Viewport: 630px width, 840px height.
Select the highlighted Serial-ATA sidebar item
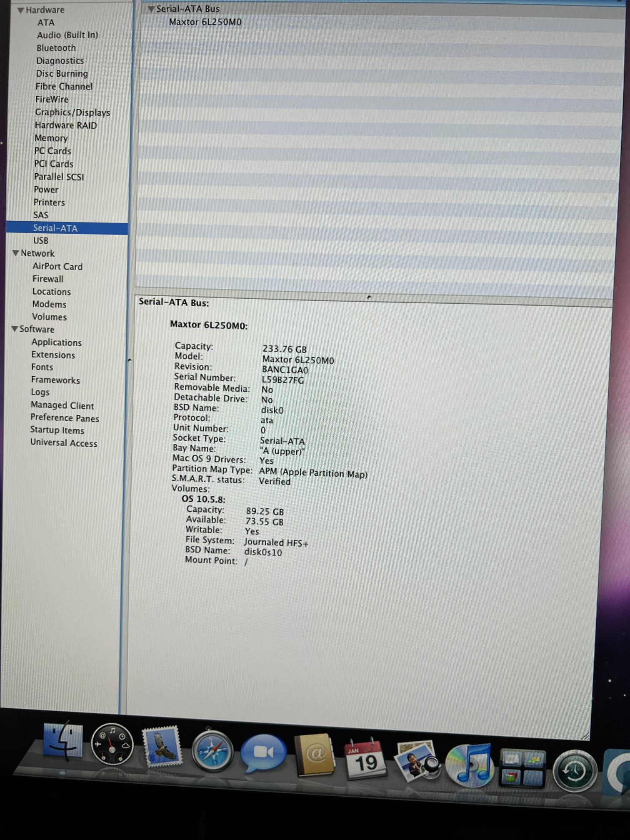[x=67, y=228]
